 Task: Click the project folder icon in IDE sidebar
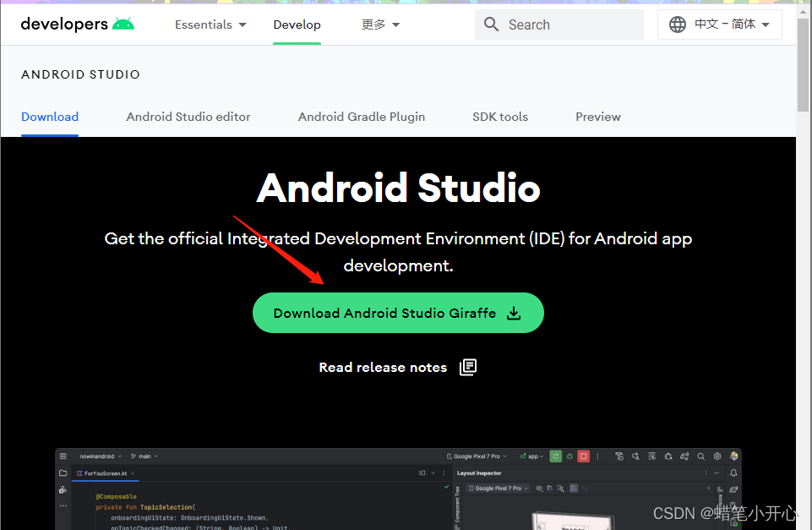tap(63, 473)
